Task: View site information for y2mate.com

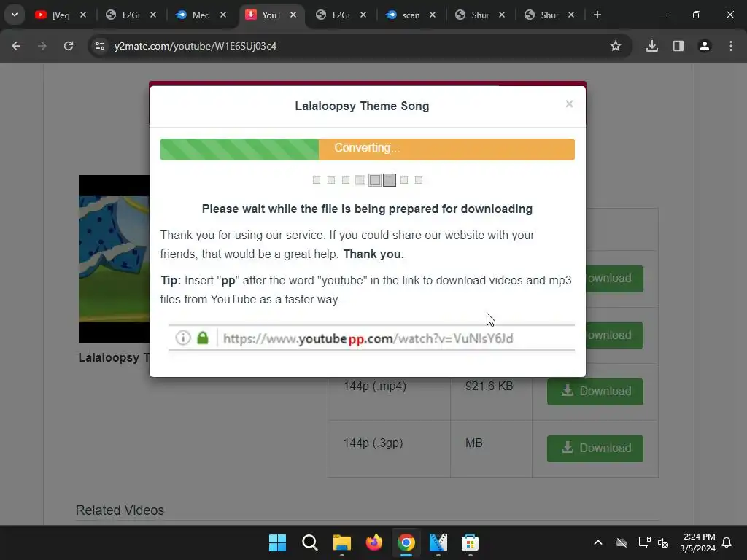Action: click(100, 46)
